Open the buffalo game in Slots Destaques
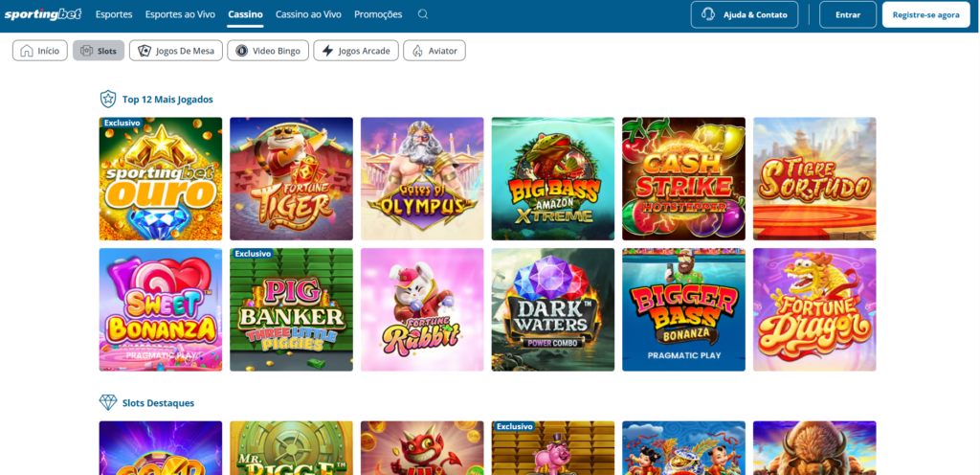This screenshot has width=980, height=475. (x=814, y=448)
